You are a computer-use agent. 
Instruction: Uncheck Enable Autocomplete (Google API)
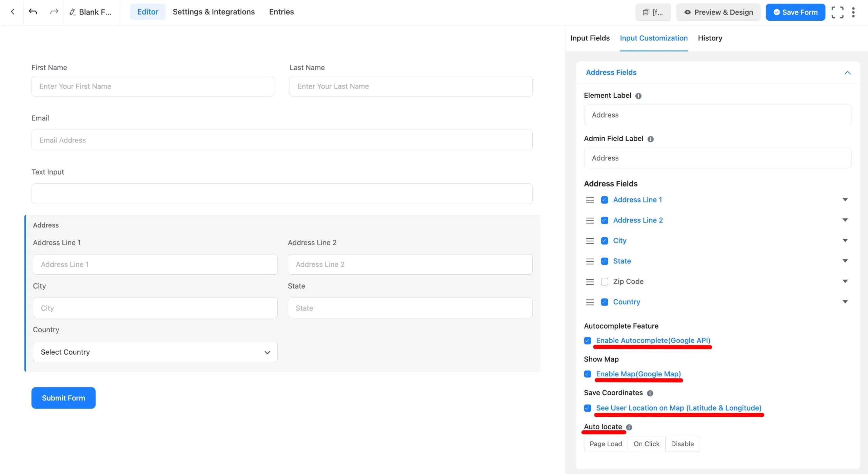[588, 341]
